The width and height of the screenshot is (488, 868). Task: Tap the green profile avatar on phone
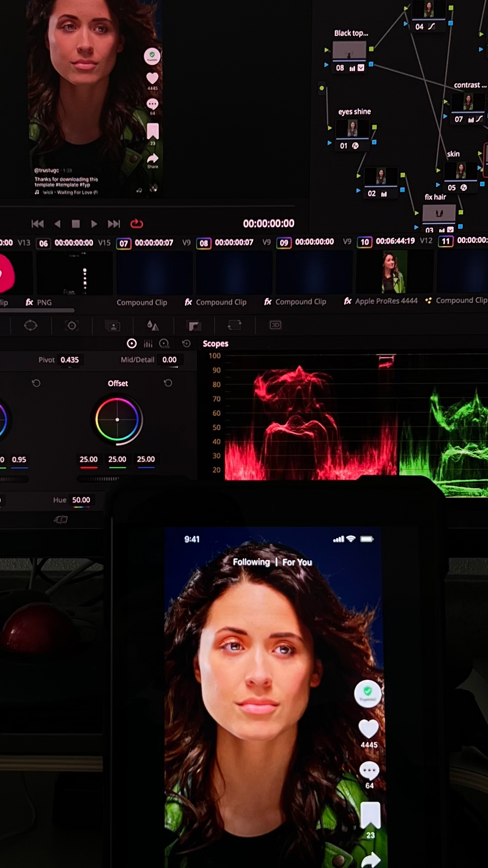[368, 693]
